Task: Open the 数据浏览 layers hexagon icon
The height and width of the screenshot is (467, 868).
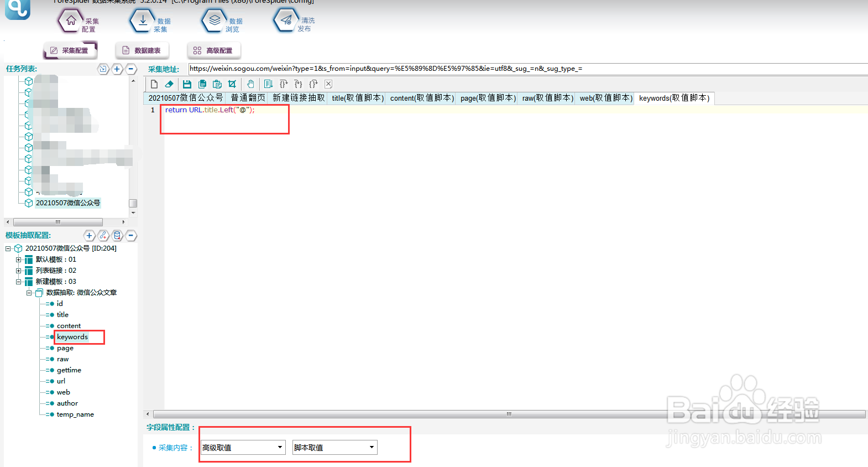Action: coord(215,20)
